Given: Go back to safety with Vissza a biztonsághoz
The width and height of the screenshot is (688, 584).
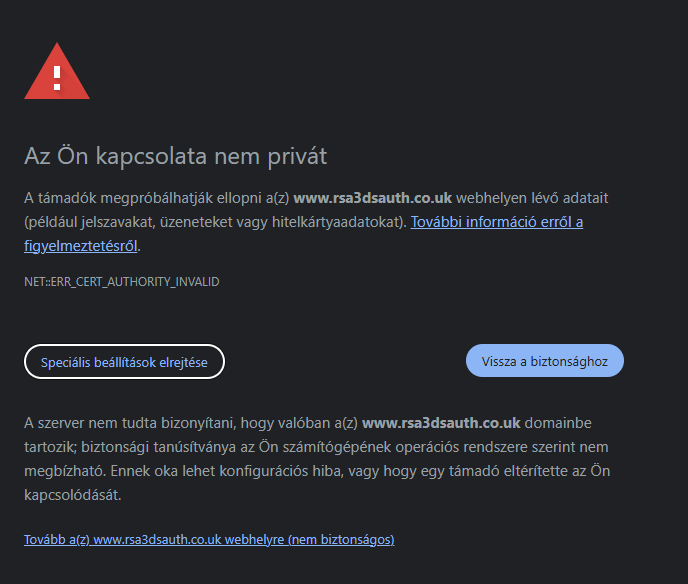Looking at the screenshot, I should point(545,361).
